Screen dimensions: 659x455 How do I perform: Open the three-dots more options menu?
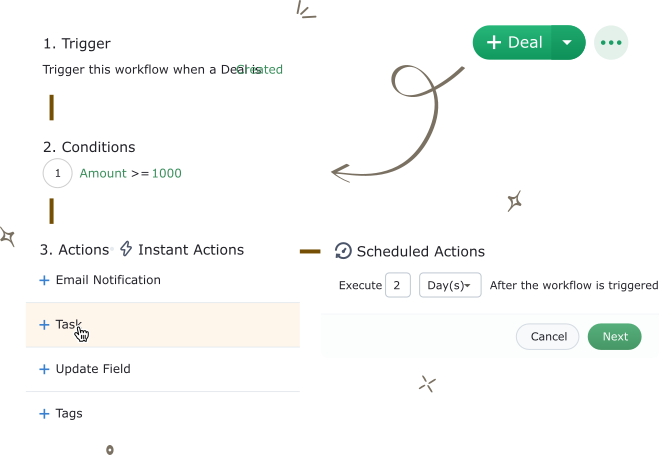611,42
